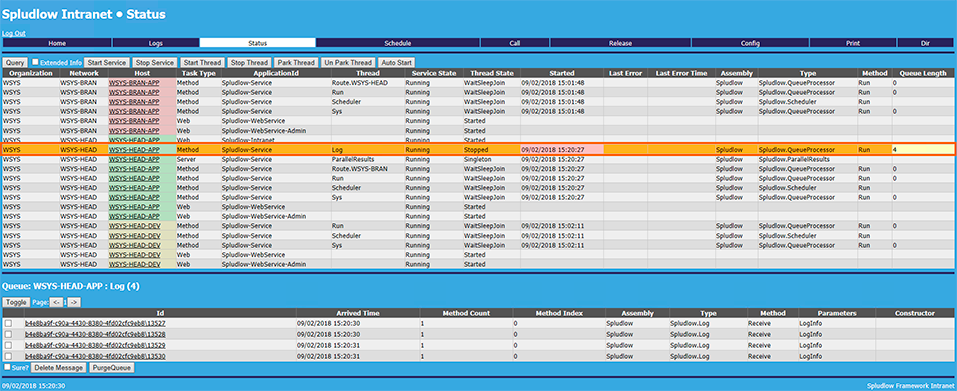This screenshot has height=391, width=957.
Task: Click the Stop Service button
Action: click(x=154, y=63)
